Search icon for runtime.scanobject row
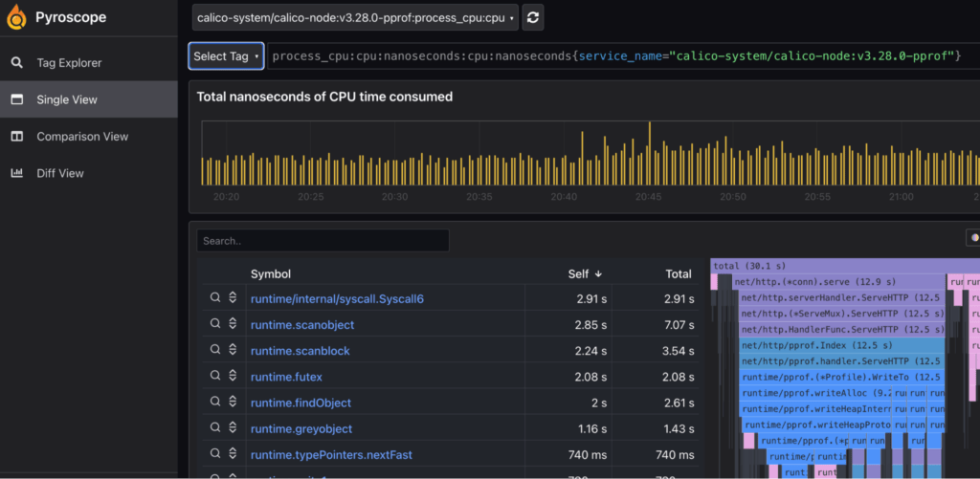Image resolution: width=980 pixels, height=479 pixels. 215,323
